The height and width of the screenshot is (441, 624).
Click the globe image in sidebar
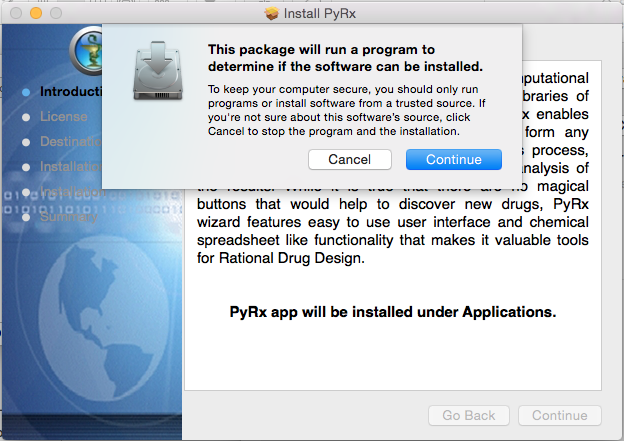click(104, 316)
